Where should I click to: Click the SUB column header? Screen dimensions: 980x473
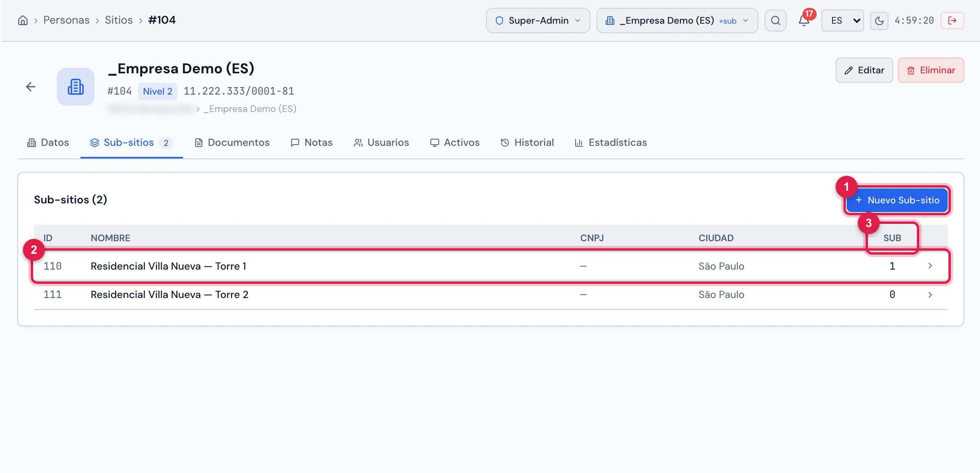(x=892, y=238)
